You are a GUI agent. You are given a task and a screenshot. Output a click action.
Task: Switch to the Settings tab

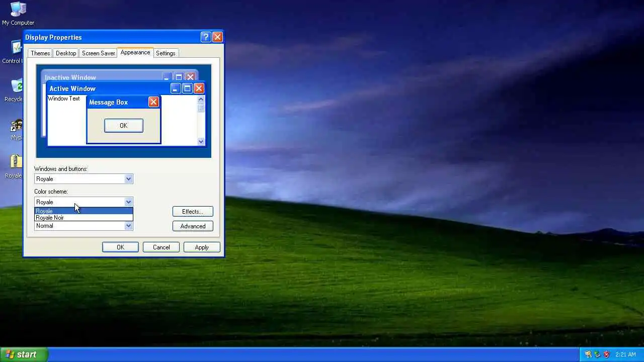166,53
